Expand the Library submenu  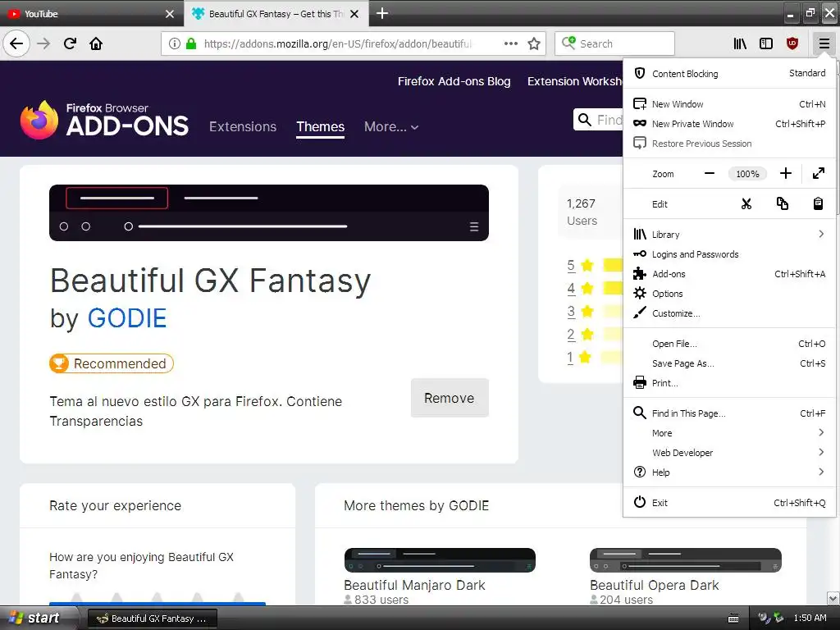click(729, 234)
